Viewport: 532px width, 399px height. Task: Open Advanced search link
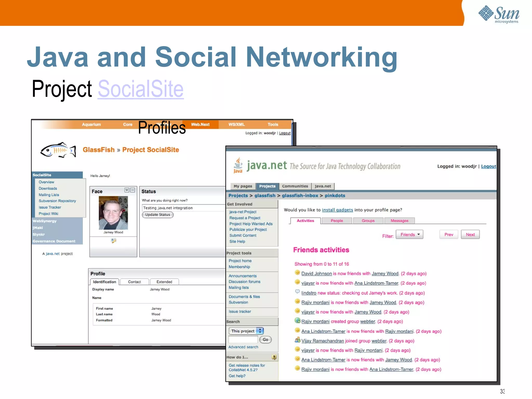pos(243,347)
